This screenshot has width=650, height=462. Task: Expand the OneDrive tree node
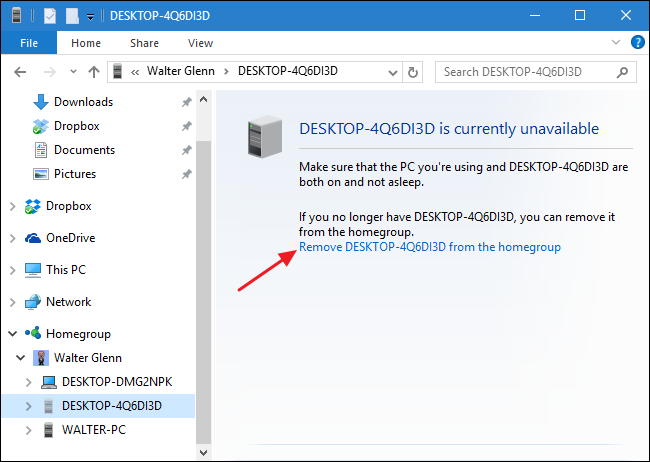[12, 238]
